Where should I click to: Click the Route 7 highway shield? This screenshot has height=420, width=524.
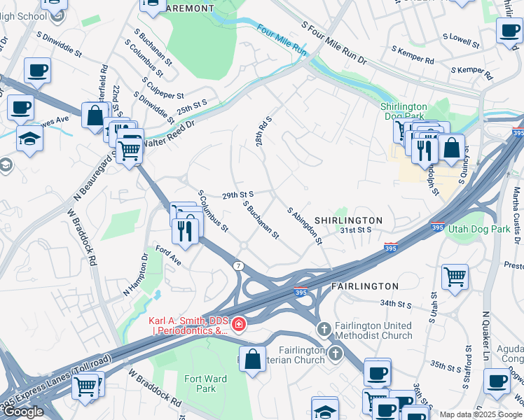pyautogui.click(x=239, y=266)
